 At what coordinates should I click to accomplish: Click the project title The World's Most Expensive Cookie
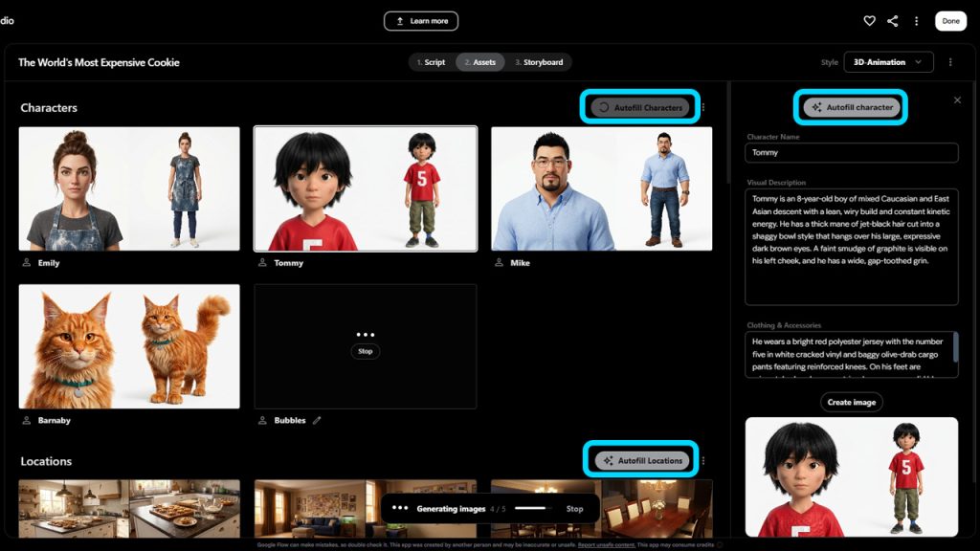pyautogui.click(x=99, y=62)
